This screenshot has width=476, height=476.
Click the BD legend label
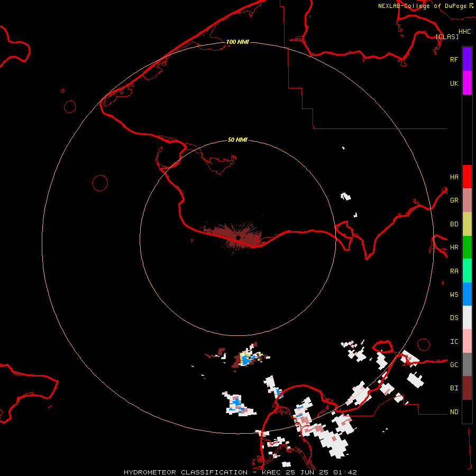pos(454,224)
